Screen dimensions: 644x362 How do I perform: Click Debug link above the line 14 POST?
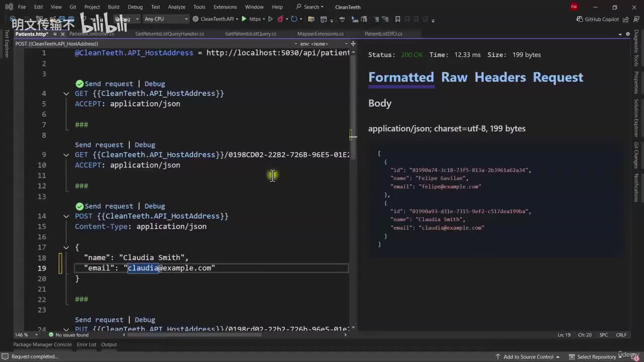(155, 206)
